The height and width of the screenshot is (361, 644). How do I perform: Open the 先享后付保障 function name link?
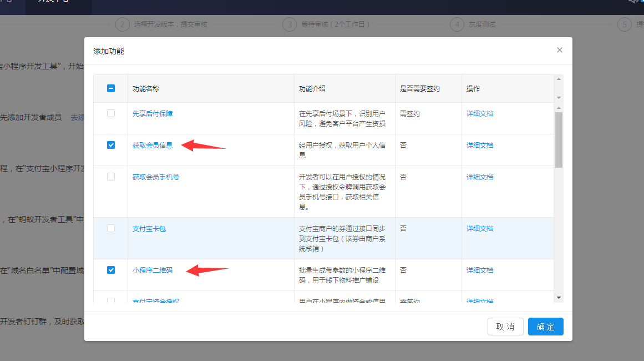[153, 113]
